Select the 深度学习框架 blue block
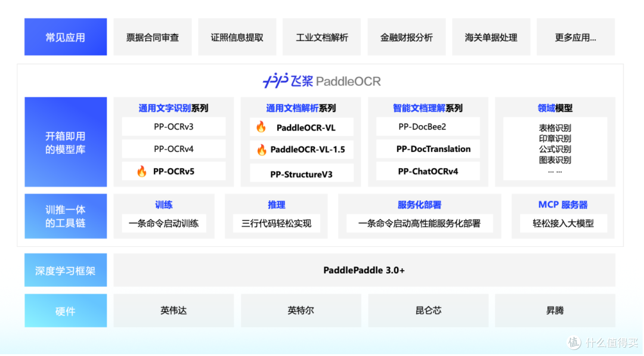Viewport: 644px width, 356px height. pos(66,270)
